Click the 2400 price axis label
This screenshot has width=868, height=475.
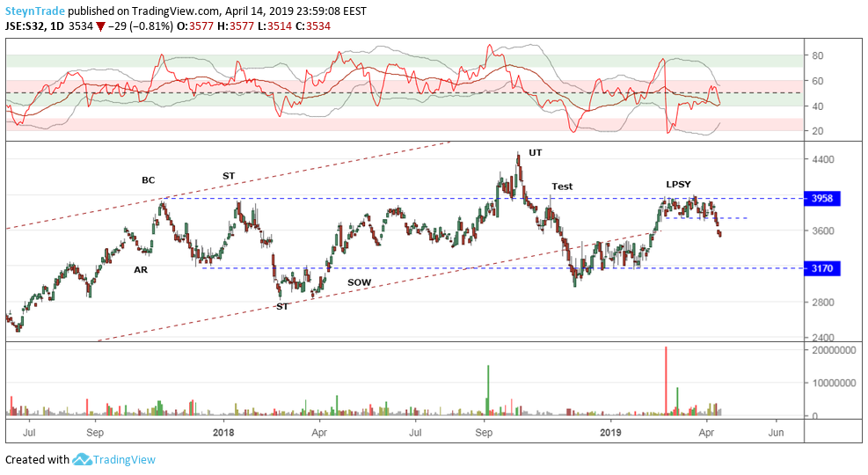[x=822, y=337]
